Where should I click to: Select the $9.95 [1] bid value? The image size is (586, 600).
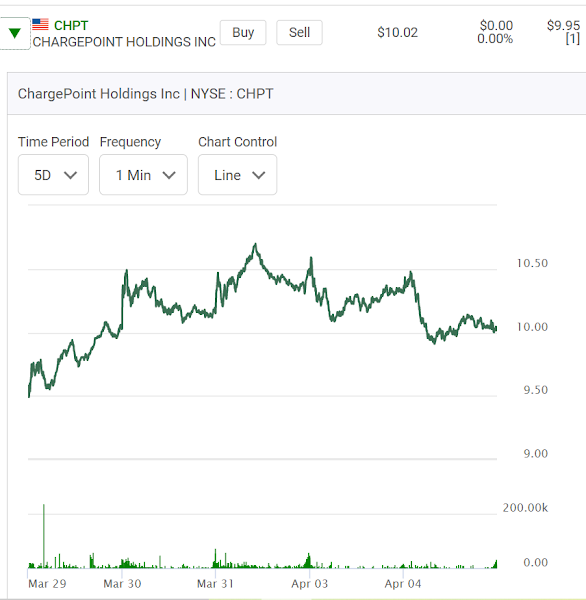click(x=563, y=32)
